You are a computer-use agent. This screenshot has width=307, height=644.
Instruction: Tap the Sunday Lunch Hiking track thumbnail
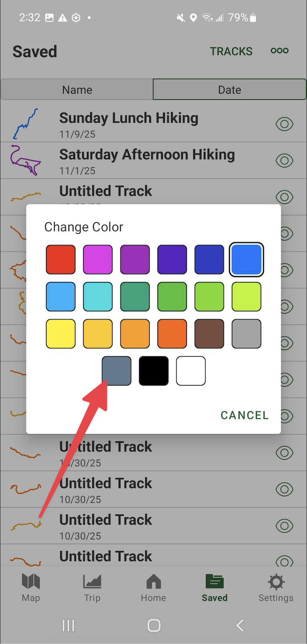(x=25, y=124)
